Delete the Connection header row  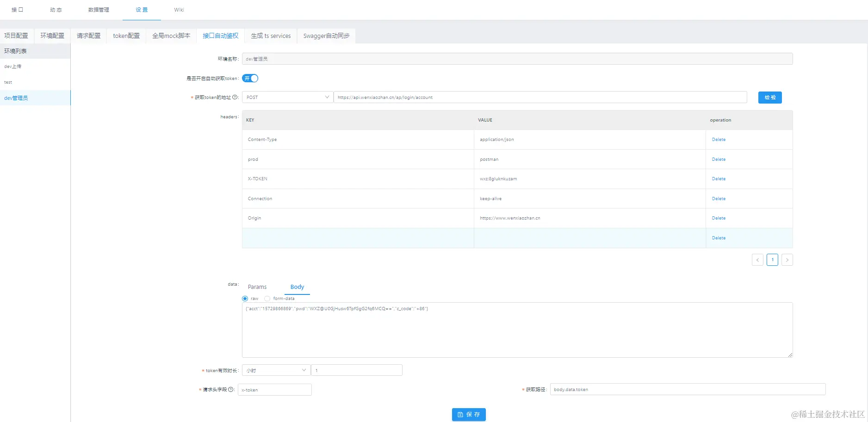pyautogui.click(x=719, y=199)
